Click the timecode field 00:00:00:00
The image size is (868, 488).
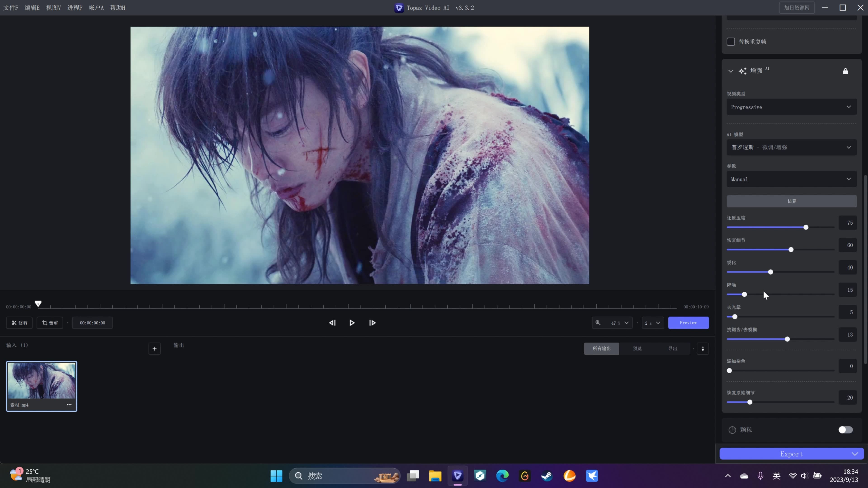click(92, 323)
